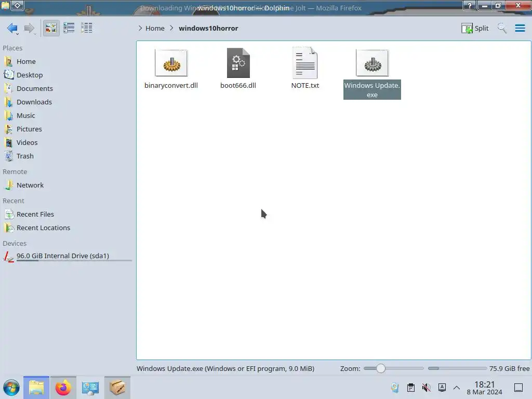
Task: Select binaryconvert.dll file icon
Action: [x=171, y=63]
